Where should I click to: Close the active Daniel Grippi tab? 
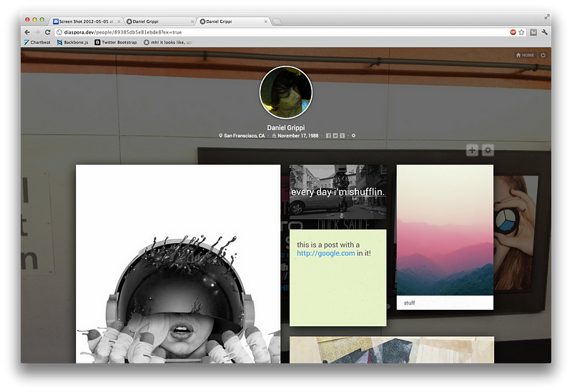(x=265, y=21)
